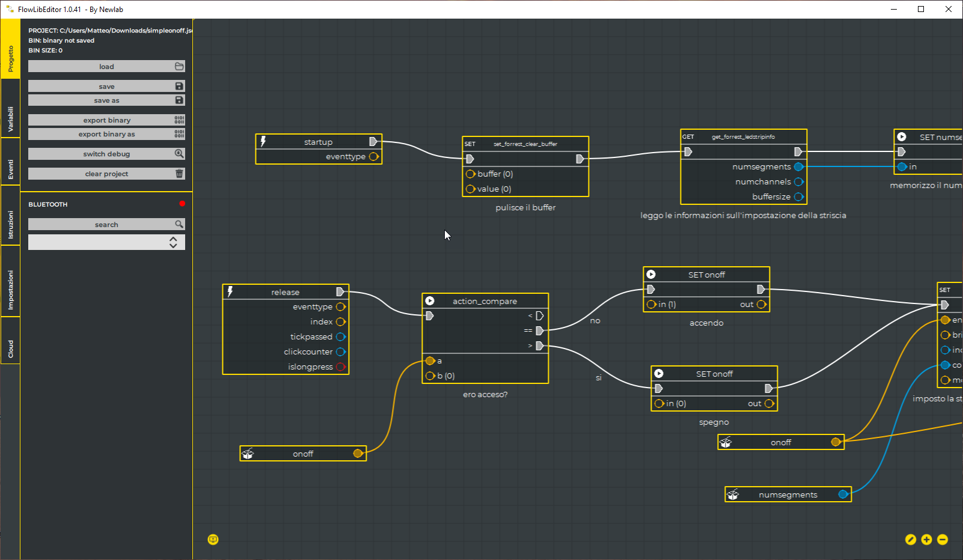Click the package icon on the numsegments node
The width and height of the screenshot is (963, 560).
point(733,494)
